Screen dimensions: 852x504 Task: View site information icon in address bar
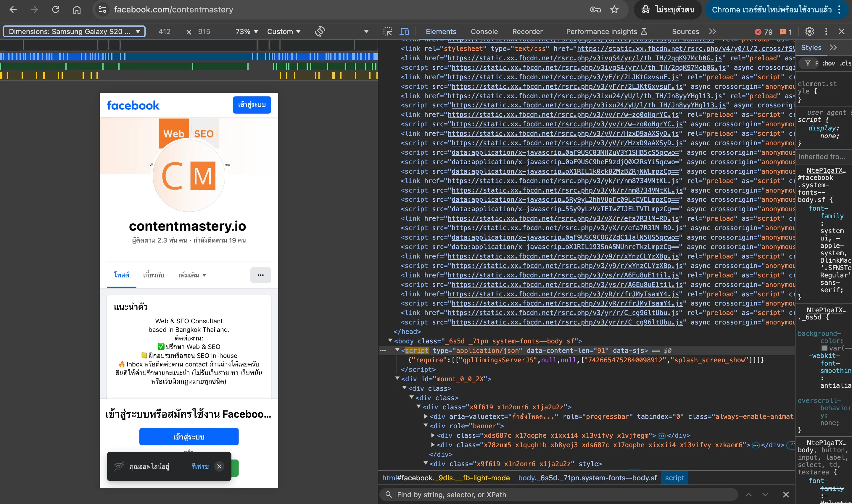[x=102, y=9]
